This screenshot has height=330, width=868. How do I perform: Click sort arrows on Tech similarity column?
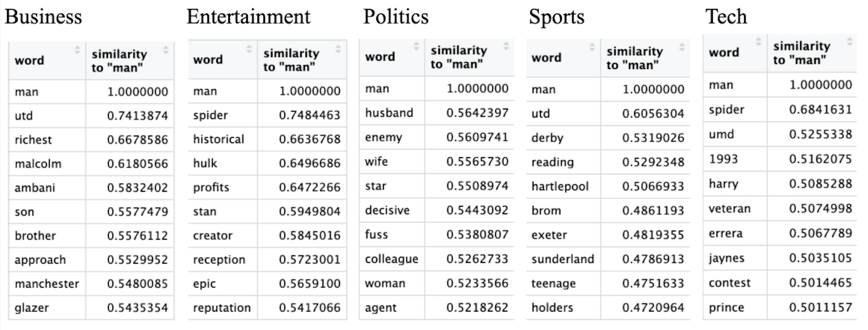coord(850,42)
